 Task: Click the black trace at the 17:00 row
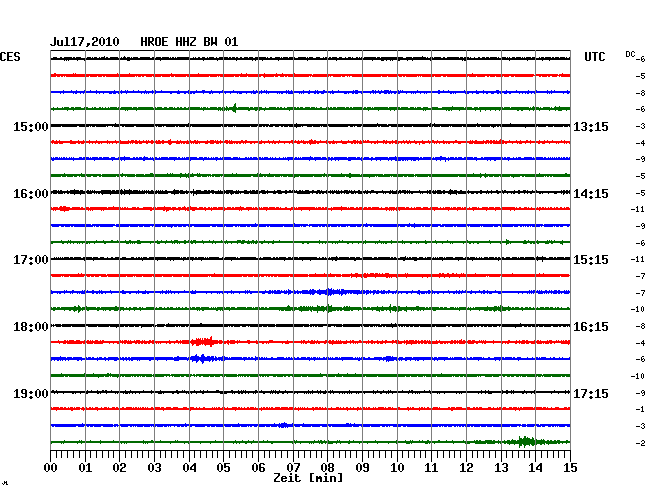[x=310, y=259]
